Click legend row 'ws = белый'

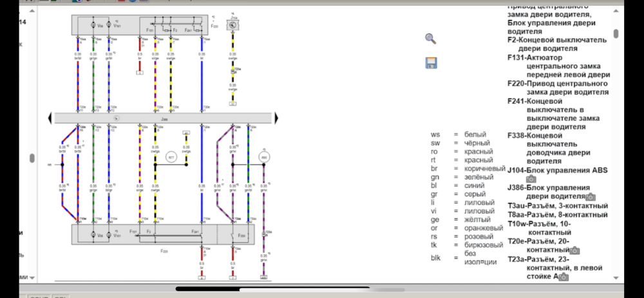tap(459, 135)
